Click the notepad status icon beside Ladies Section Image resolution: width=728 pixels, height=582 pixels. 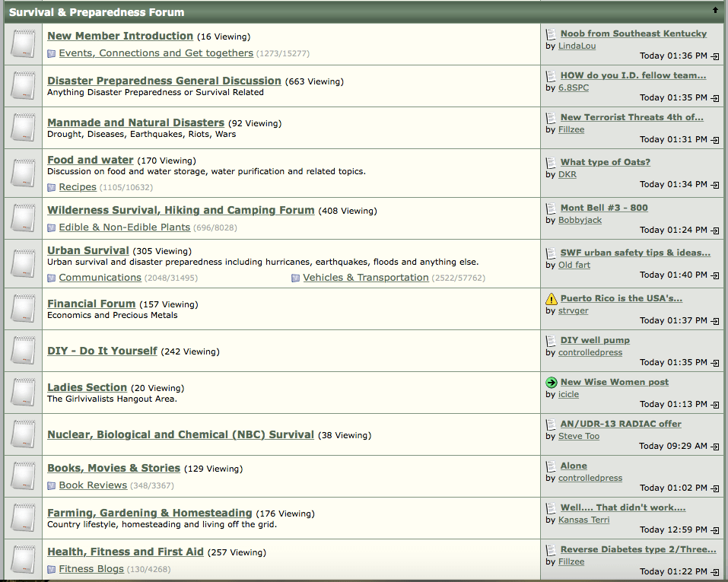pyautogui.click(x=24, y=393)
